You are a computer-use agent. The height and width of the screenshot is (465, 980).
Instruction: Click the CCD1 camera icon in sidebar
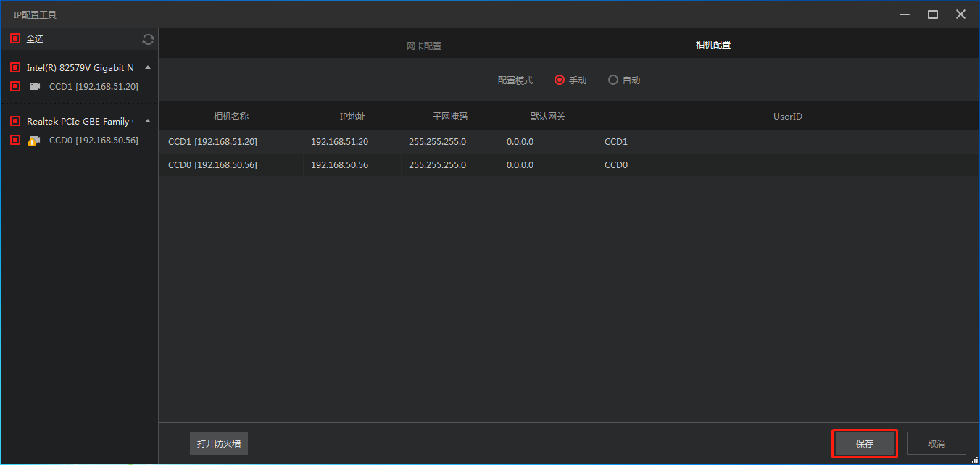[x=35, y=86]
